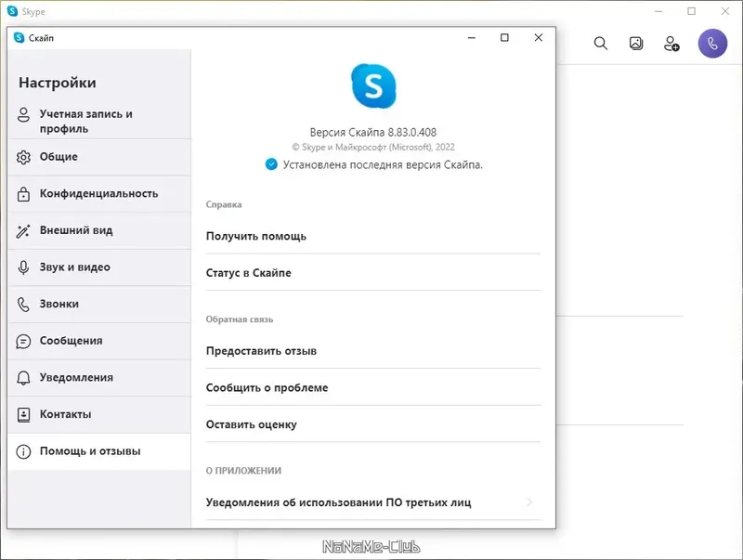This screenshot has height=560, width=743.
Task: Select Помощь и отзывы section
Action: pos(99,451)
